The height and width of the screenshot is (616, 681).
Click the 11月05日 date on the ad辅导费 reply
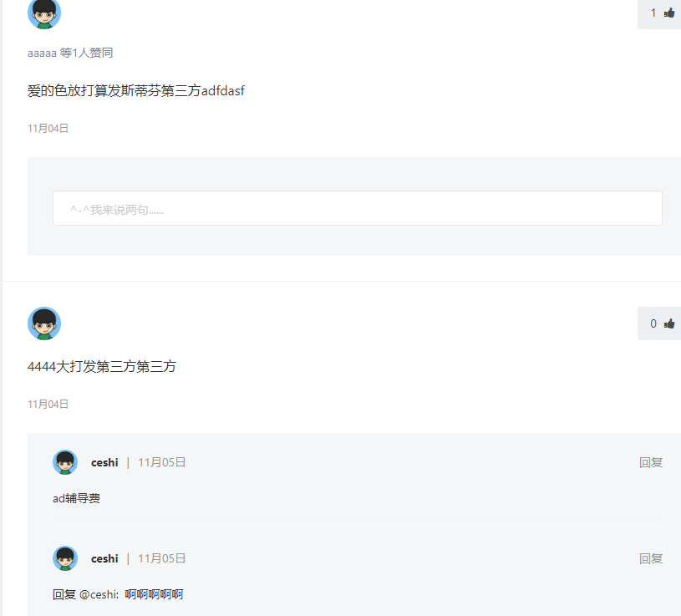tap(161, 463)
